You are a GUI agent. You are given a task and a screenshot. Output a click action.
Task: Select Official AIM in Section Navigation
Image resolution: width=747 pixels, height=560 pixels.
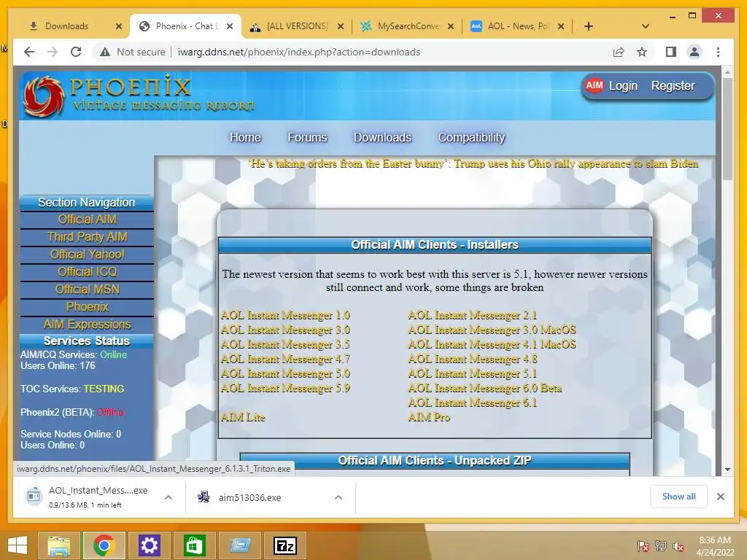[88, 219]
